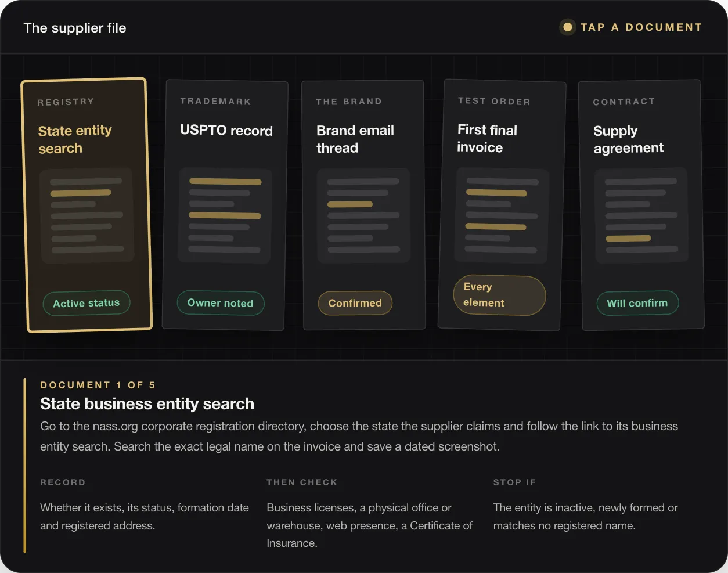728x573 pixels.
Task: Click the 'The supplier file' title
Action: coord(75,28)
